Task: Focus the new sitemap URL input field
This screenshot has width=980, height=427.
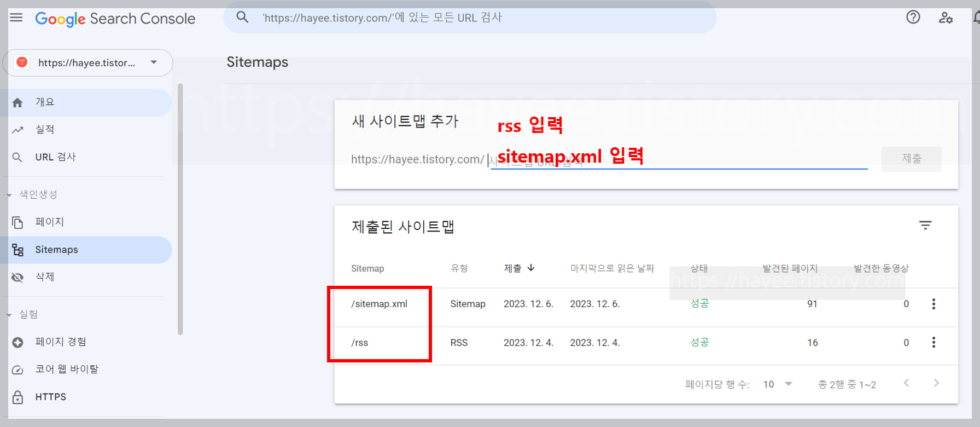Action: (678, 159)
